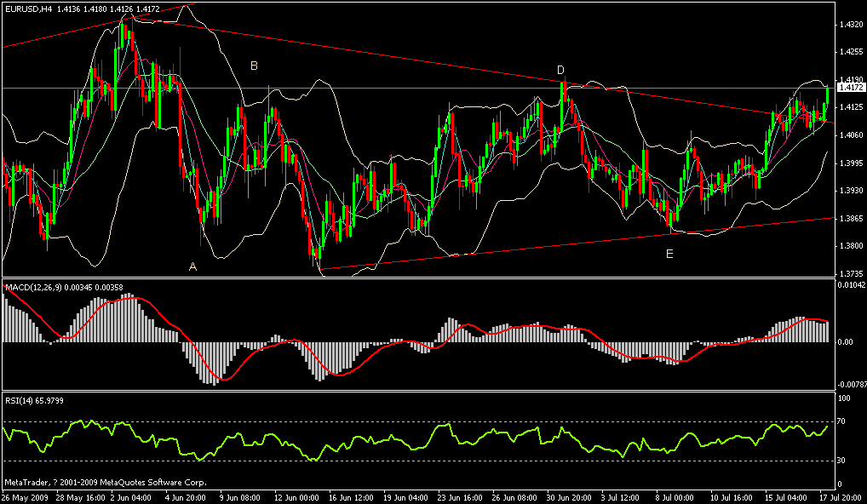Click the 4 Jun 20:00 time label
867x504 pixels.
(x=186, y=498)
